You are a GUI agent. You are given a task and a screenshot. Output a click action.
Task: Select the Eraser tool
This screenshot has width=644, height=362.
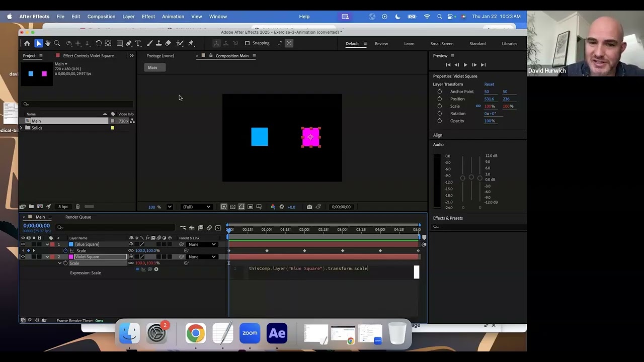tap(168, 43)
